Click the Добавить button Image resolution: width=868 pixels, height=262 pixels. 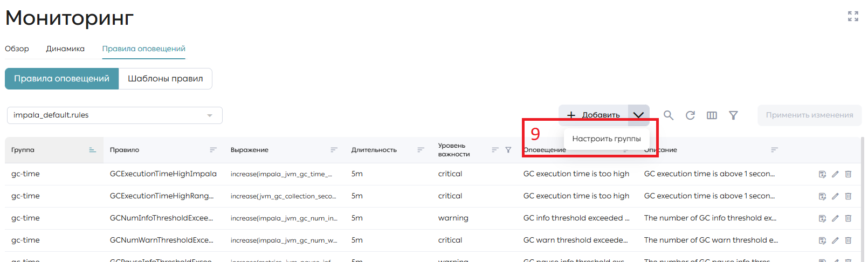(x=594, y=115)
